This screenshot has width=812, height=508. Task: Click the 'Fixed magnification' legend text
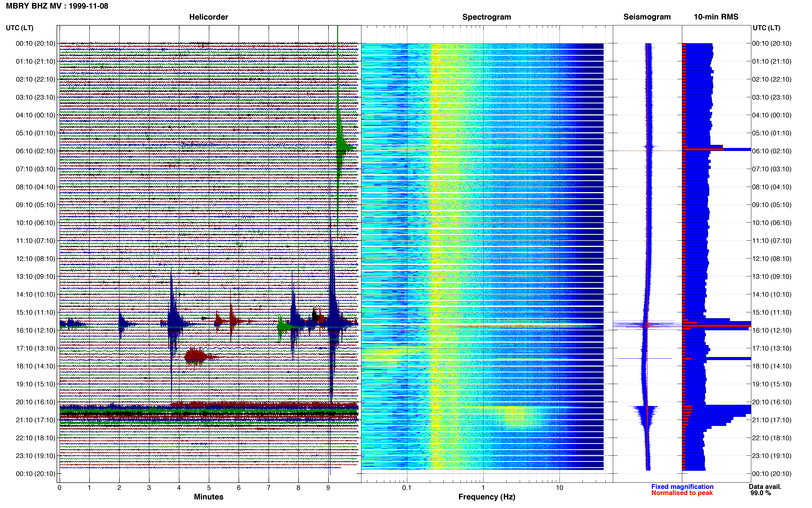(682, 486)
